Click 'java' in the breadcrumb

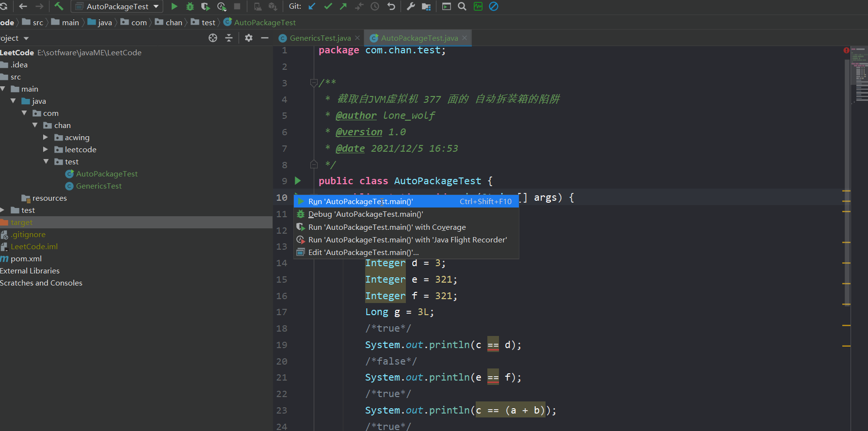point(105,22)
